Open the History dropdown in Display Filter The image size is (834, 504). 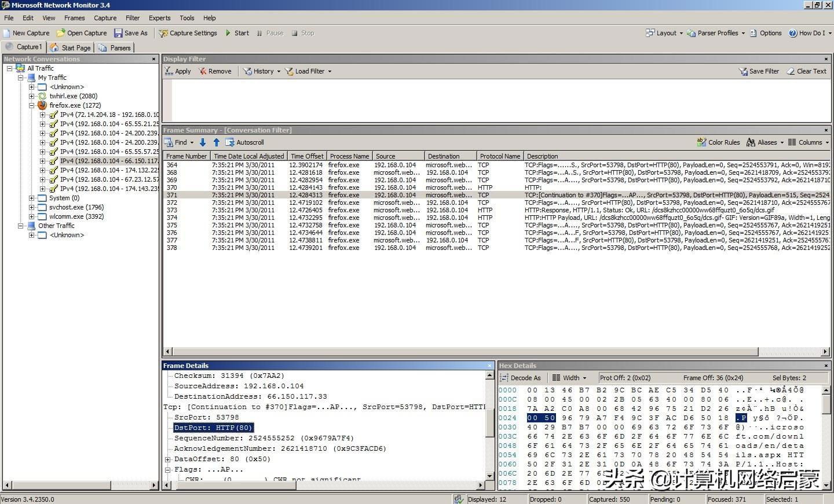262,71
